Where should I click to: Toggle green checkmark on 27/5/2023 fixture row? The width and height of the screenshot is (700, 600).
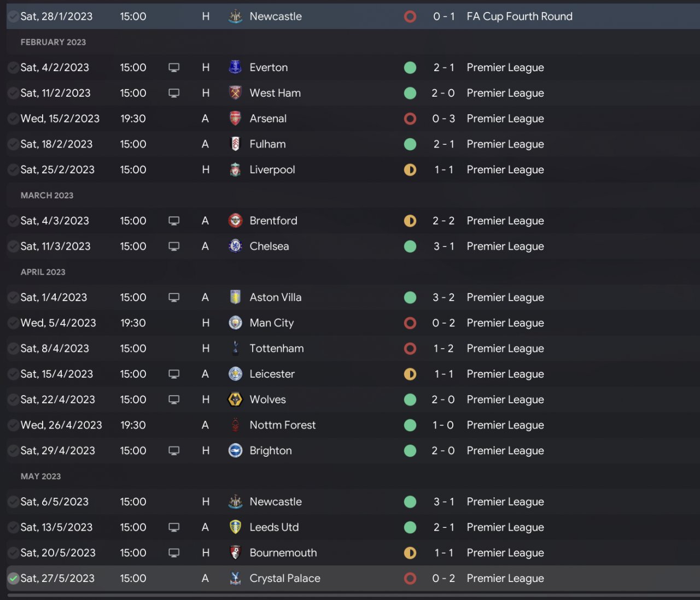(x=13, y=578)
